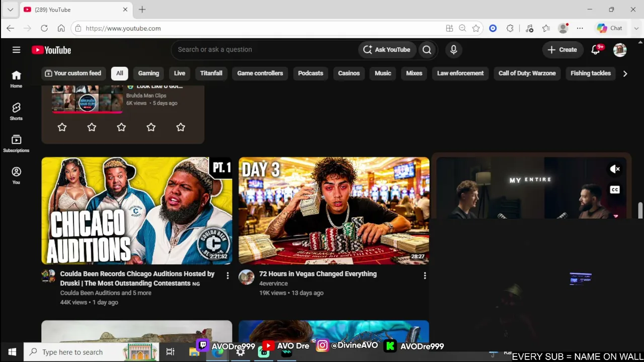Viewport: 644px width, 362px height.
Task: Select the Podcasts filter chip
Action: pos(310,73)
